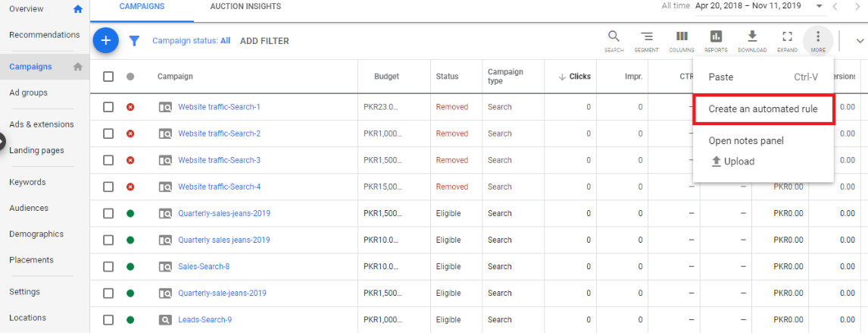Open the Search tool in toolbar
This screenshot has width=868, height=336.
614,41
